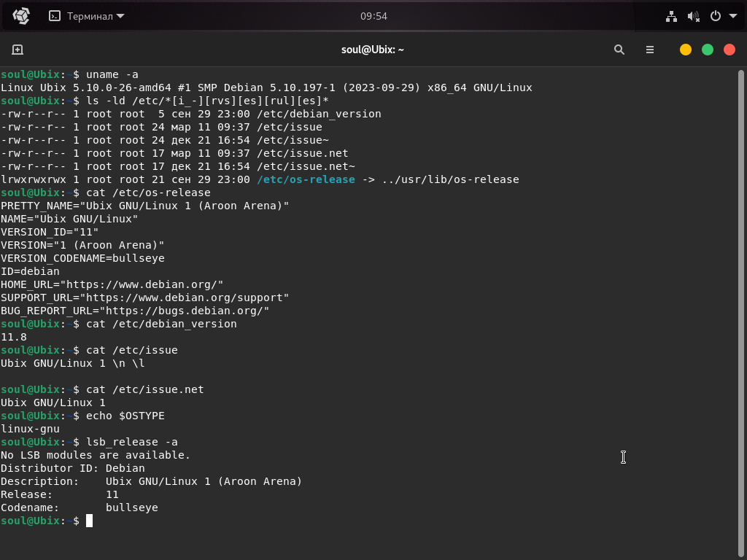Click the wired network status icon
This screenshot has height=560, width=747.
[x=671, y=16]
